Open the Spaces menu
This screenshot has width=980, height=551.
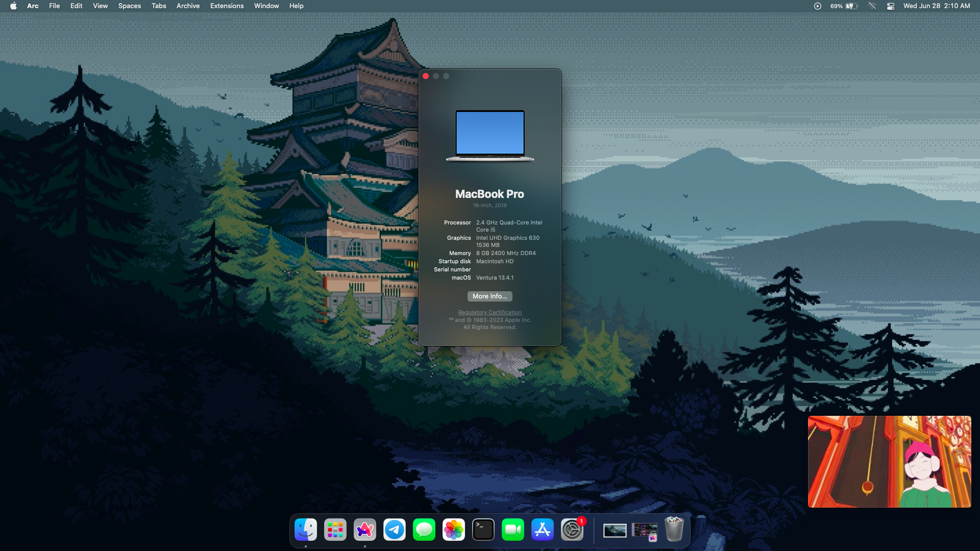pyautogui.click(x=130, y=6)
